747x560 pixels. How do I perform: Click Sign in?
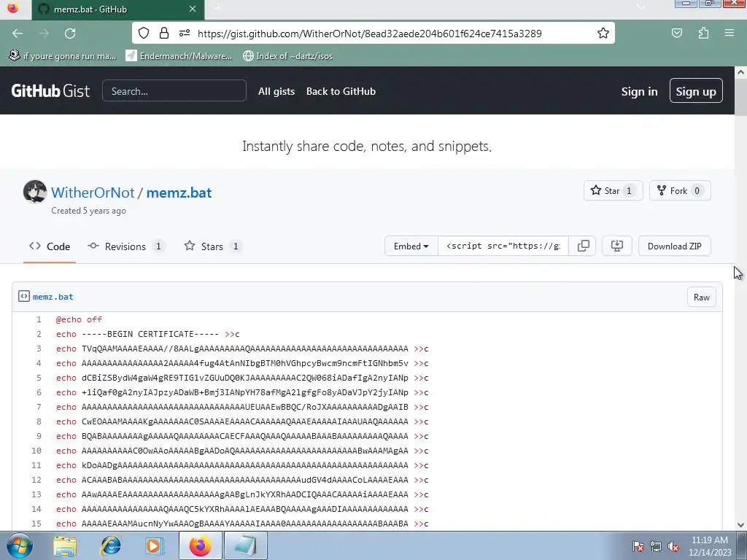[x=639, y=91]
